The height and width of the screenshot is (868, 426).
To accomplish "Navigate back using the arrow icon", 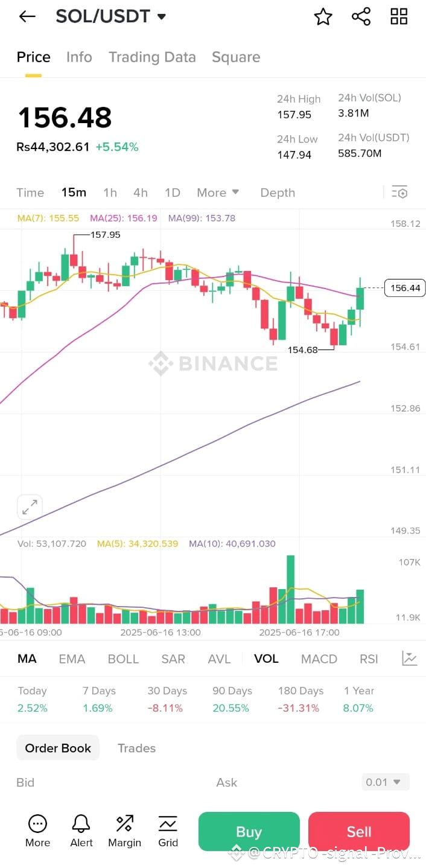I will 25,16.
